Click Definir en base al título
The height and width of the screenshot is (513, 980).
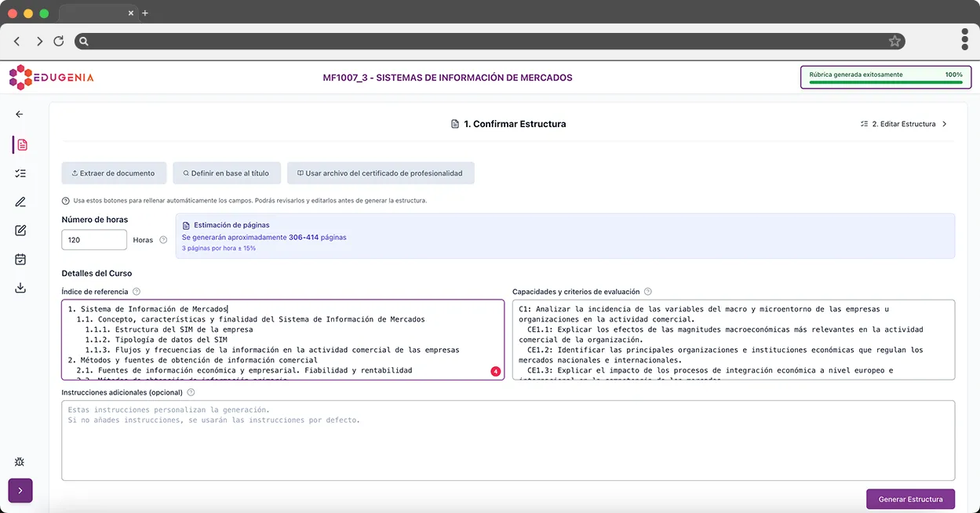[x=226, y=173]
